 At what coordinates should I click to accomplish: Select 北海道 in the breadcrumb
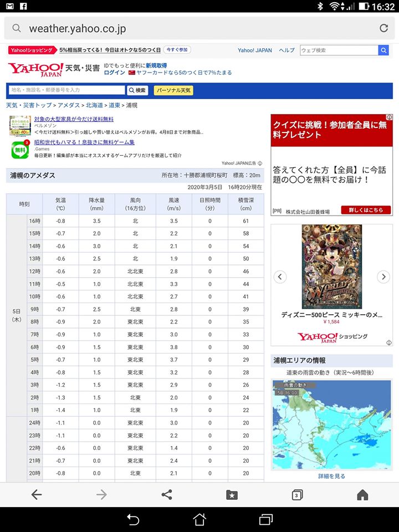[x=94, y=105]
